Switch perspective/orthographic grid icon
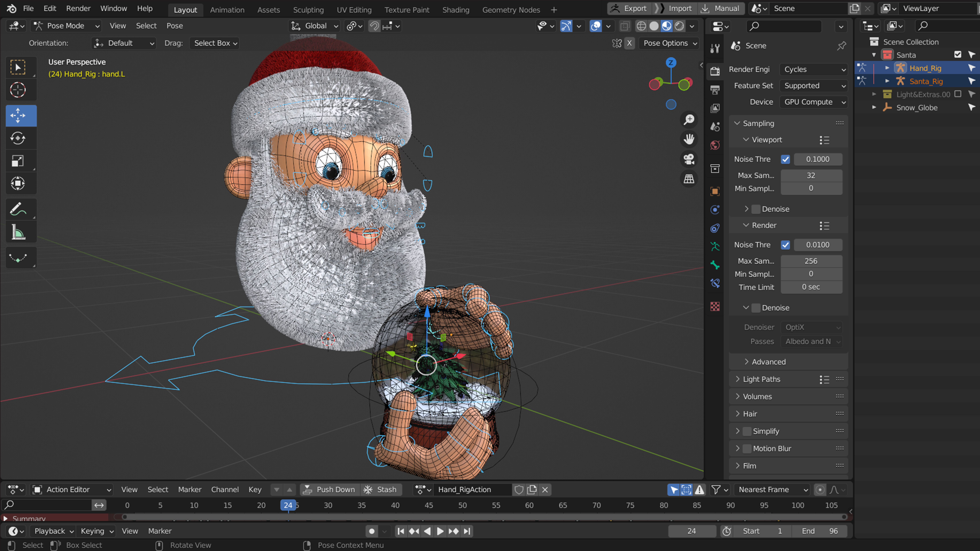This screenshot has width=980, height=551. 689,179
